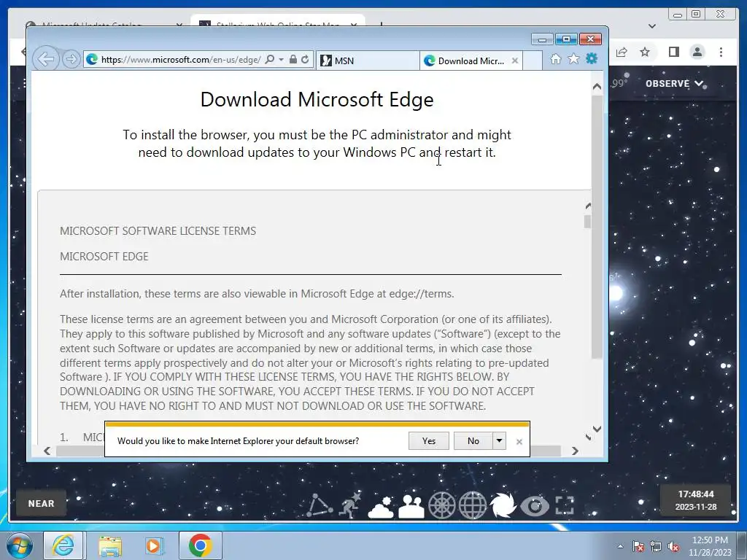Click the IE page scrollbar up arrow
The width and height of the screenshot is (747, 560).
point(597,87)
